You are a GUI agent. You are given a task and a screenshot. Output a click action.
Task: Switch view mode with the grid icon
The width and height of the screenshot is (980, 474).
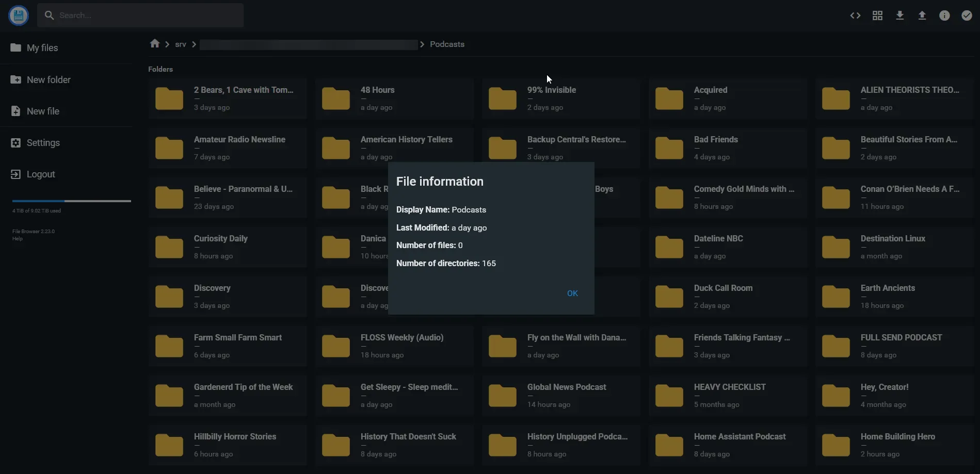point(877,15)
